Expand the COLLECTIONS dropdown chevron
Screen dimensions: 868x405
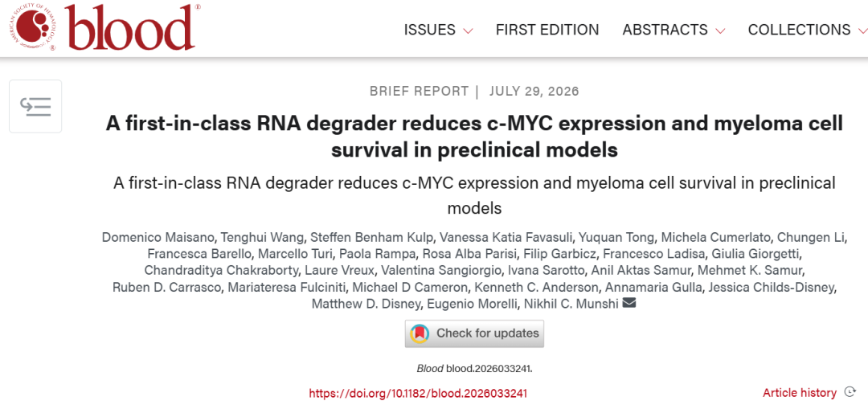(862, 31)
